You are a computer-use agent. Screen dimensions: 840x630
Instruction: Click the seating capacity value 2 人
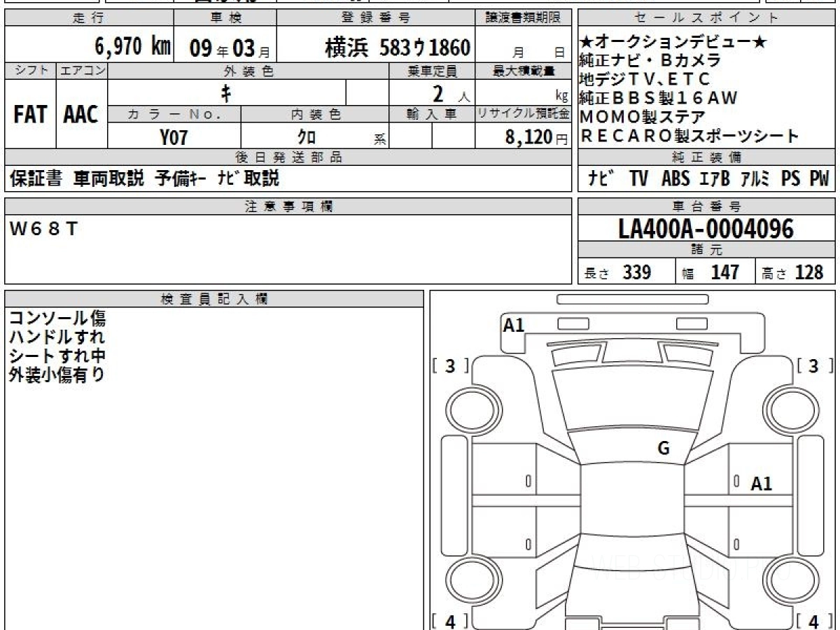click(x=451, y=93)
